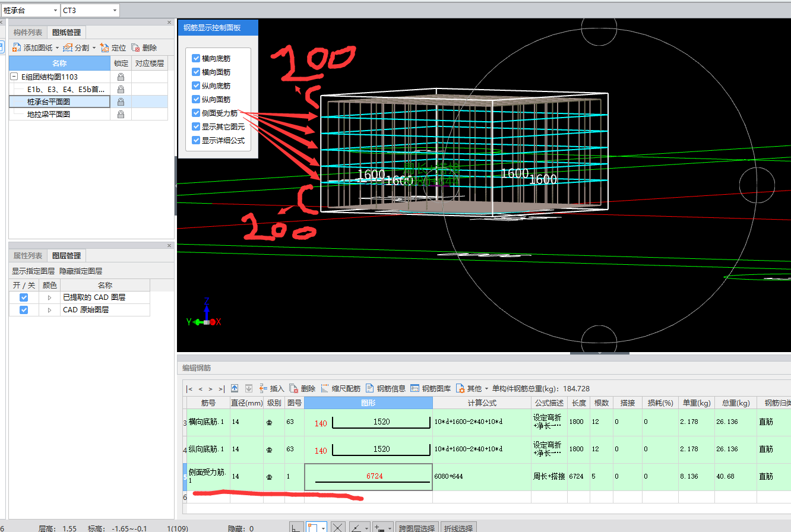Click empty row 6 in rebar table

487,497
